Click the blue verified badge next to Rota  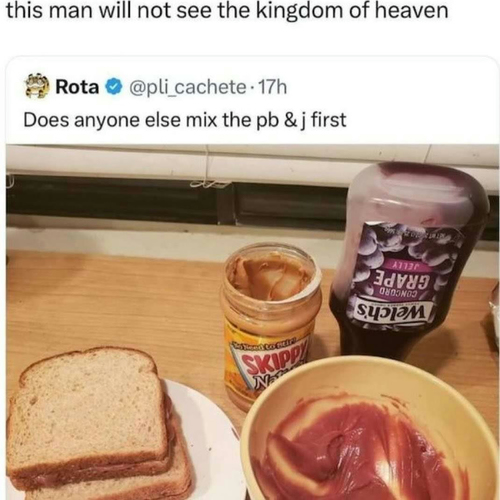112,87
